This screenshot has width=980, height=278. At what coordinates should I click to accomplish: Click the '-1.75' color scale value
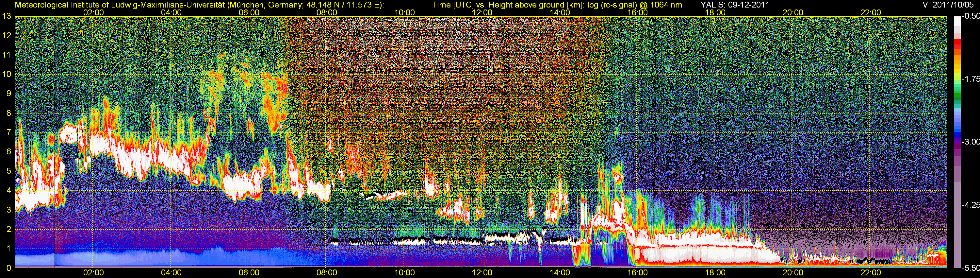[971, 79]
